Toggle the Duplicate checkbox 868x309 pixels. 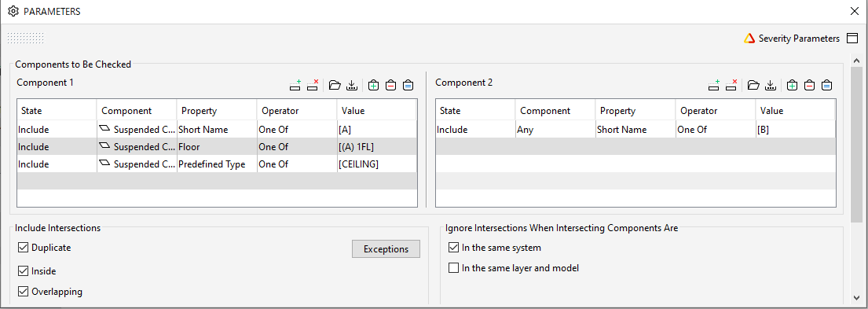coord(24,248)
